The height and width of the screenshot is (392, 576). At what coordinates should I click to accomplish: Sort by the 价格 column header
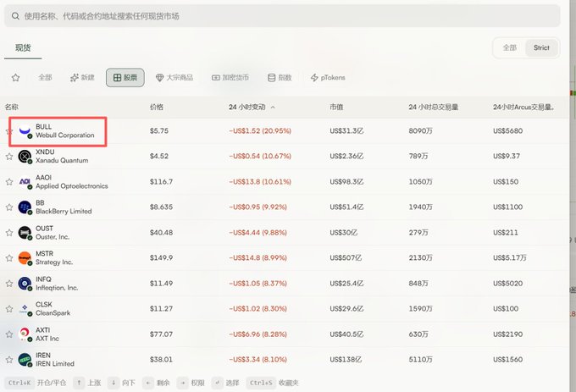tap(157, 107)
